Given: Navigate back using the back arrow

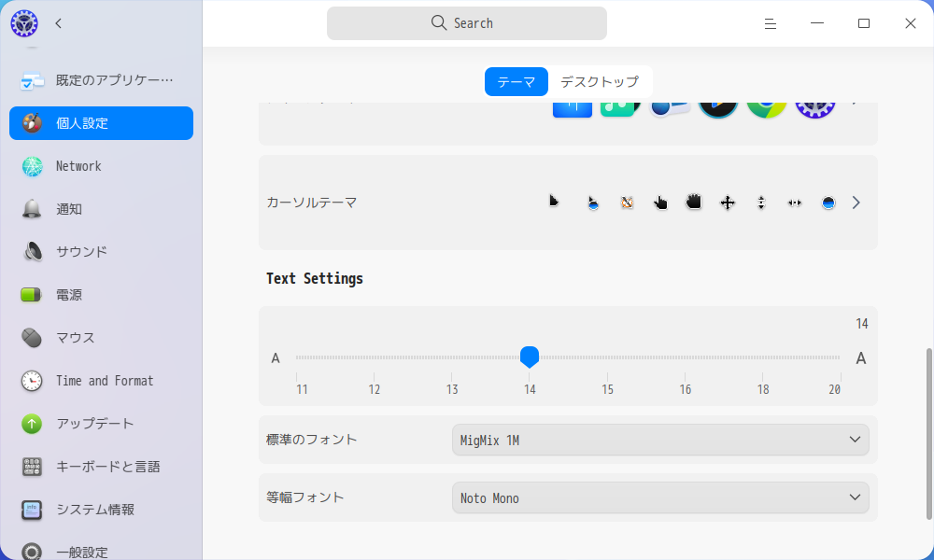Looking at the screenshot, I should 58,23.
